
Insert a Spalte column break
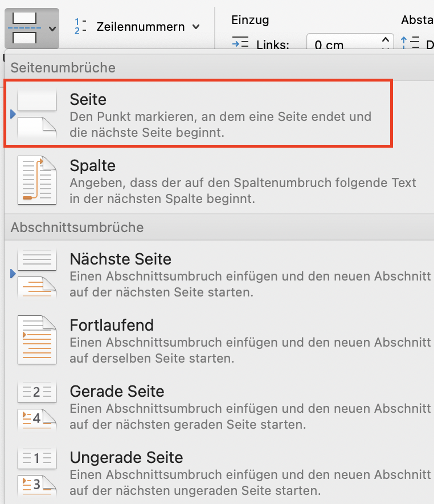tap(219, 181)
